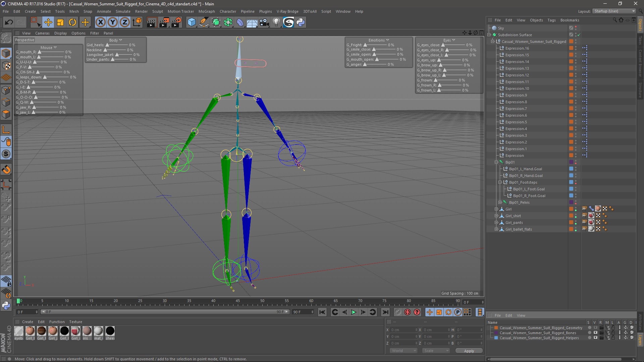644x362 pixels.
Task: Select the Expression.16 object
Action: click(x=517, y=48)
